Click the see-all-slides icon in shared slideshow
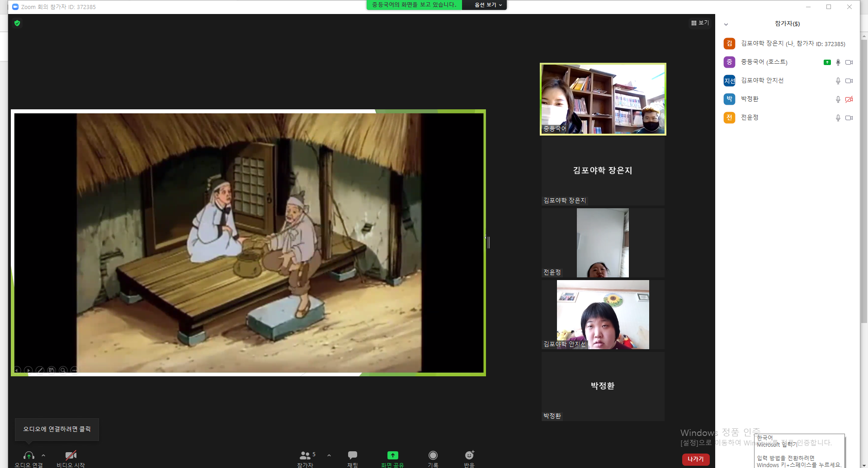The width and height of the screenshot is (868, 468). click(x=52, y=370)
